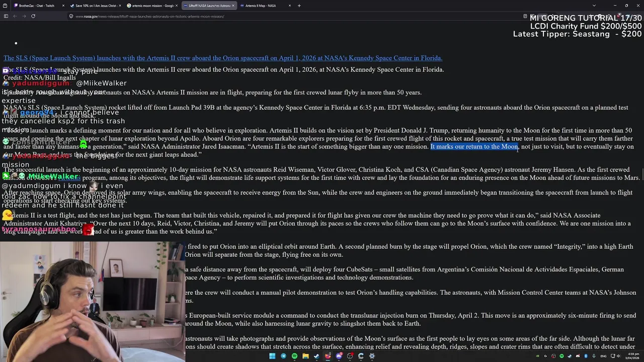Image resolution: width=644 pixels, height=362 pixels.
Task: Open Discord from the taskbar
Action: point(339,356)
